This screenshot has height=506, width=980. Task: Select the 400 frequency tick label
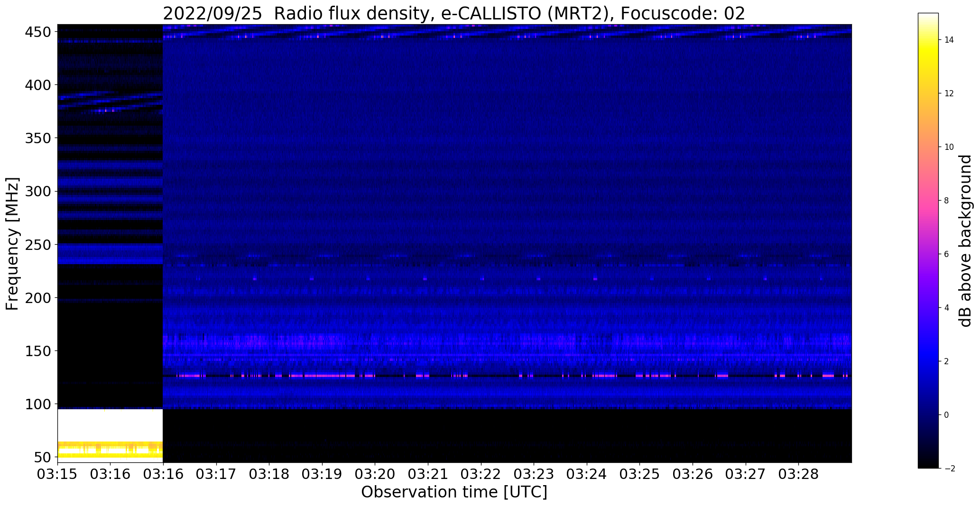(x=37, y=85)
